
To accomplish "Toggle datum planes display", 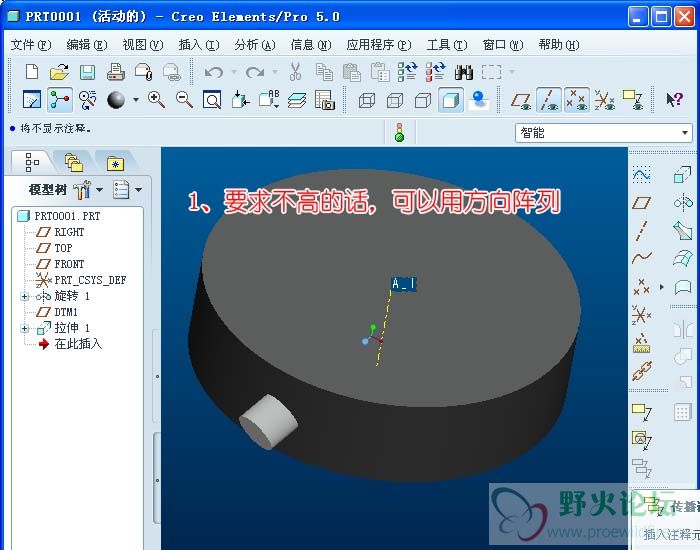I will [521, 100].
